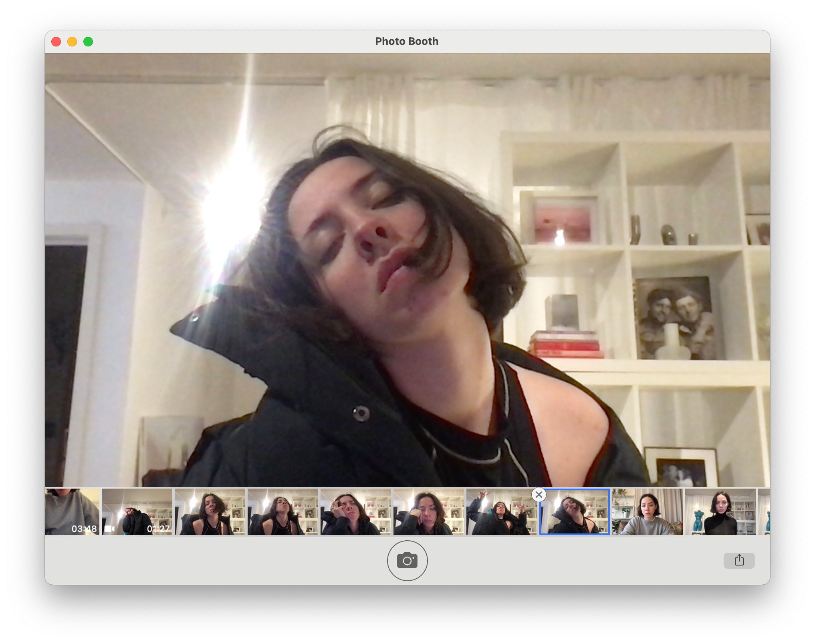This screenshot has width=815, height=644.
Task: Select the partially visible thumbnail at strip's right end
Action: pos(764,511)
